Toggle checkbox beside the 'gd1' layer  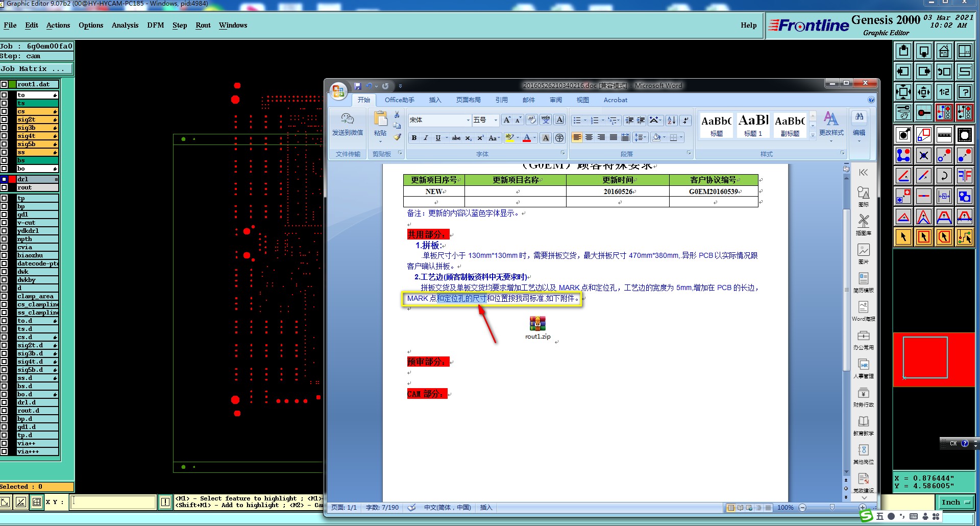(x=4, y=214)
